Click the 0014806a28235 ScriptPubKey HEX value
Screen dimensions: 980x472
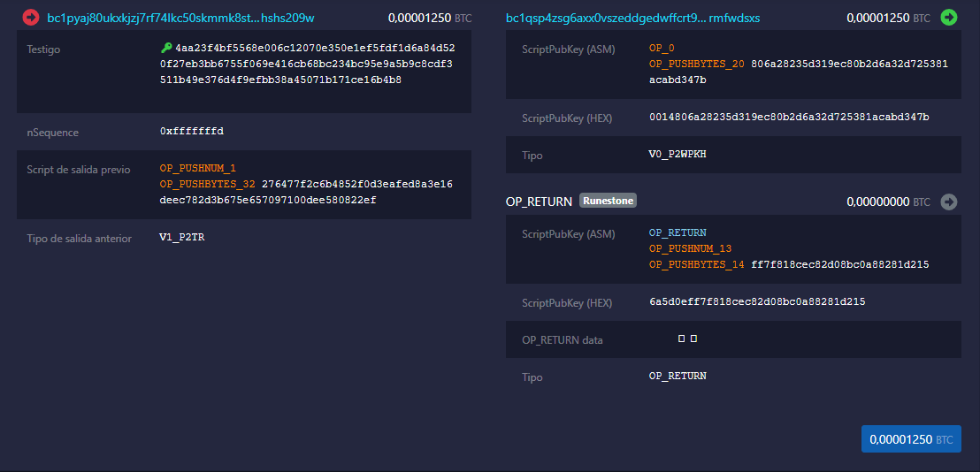[789, 118]
